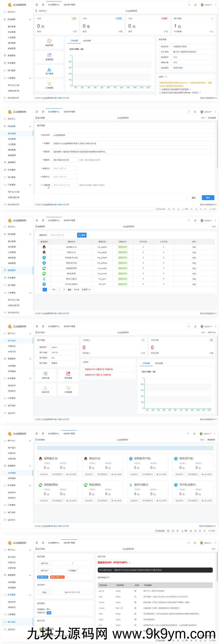Click the blue 搜索 search button
The image size is (219, 644).
[x=82, y=235]
